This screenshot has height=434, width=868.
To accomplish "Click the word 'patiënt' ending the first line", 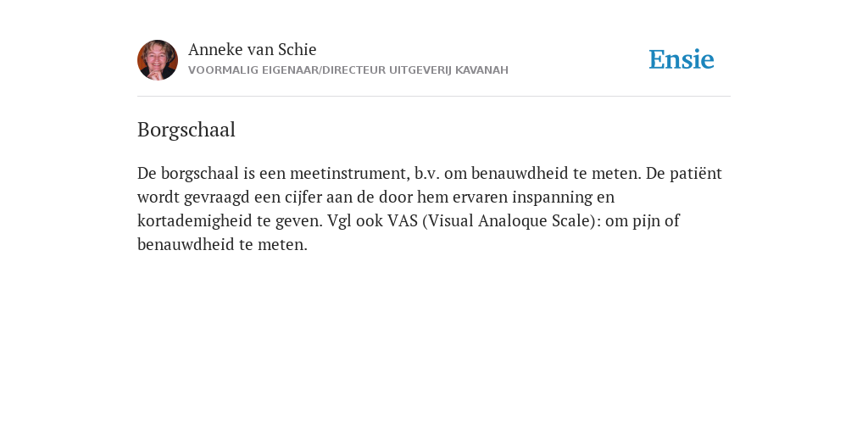I will tap(696, 173).
